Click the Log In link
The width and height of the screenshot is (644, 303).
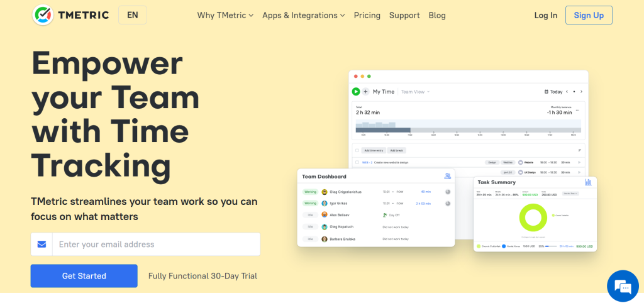546,15
